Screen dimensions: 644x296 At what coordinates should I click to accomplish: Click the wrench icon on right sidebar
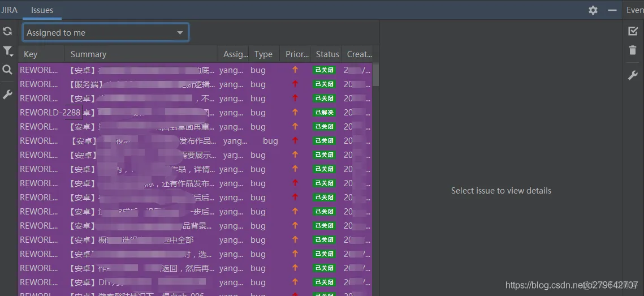click(633, 75)
